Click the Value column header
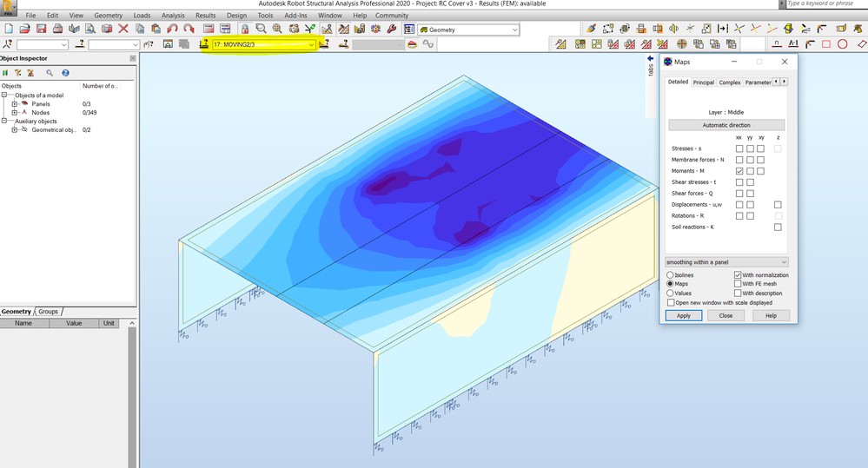Viewport: 868px width, 468px height. [74, 323]
